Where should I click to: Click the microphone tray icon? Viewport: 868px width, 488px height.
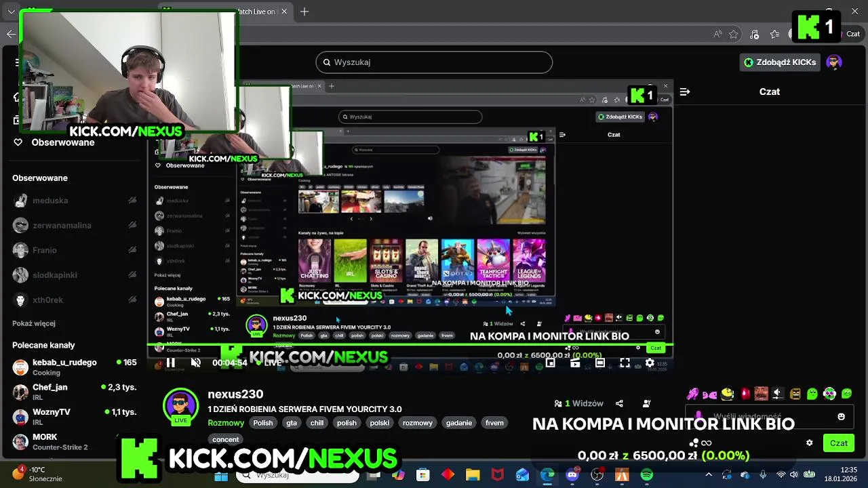click(x=763, y=474)
